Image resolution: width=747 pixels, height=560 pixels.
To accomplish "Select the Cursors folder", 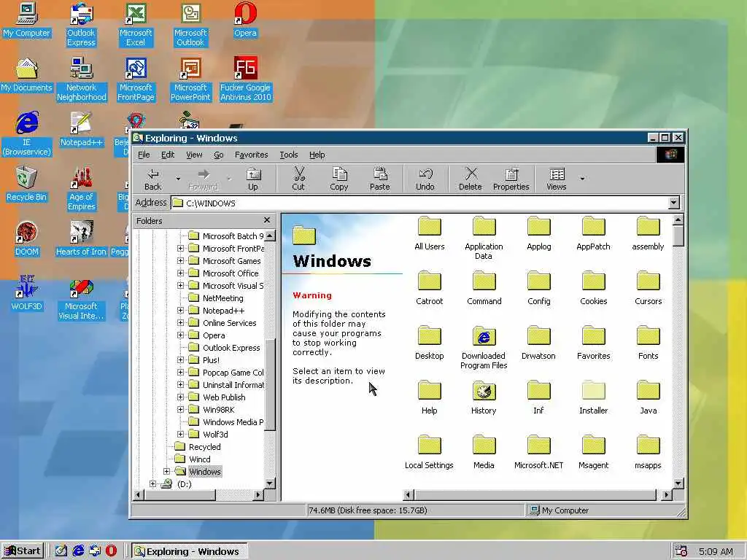I will (x=648, y=288).
